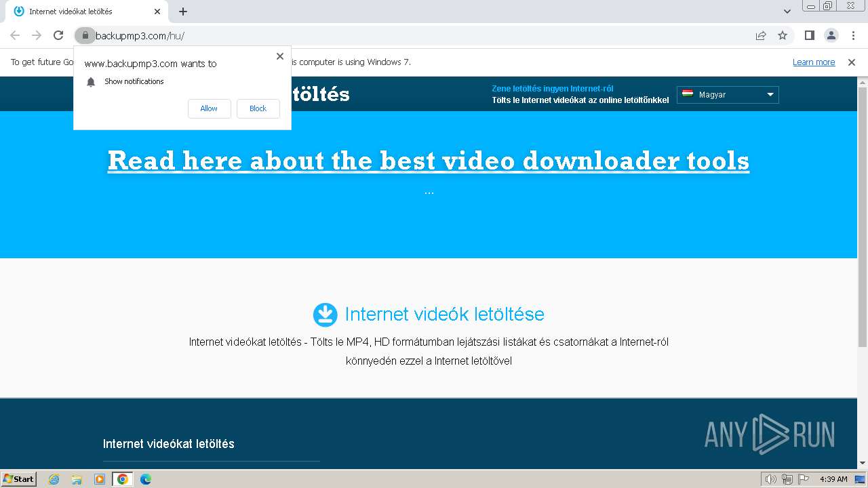Open the tab search chevron

pos(787,12)
